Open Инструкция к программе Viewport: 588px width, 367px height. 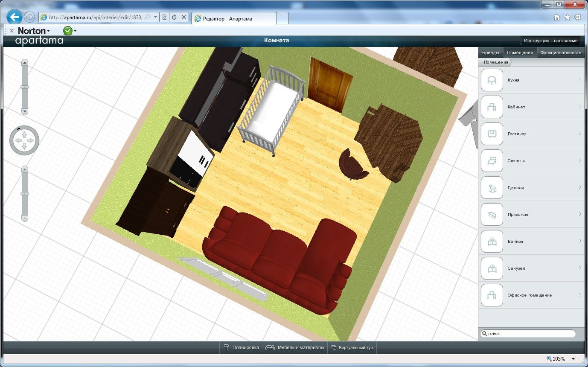pos(550,41)
